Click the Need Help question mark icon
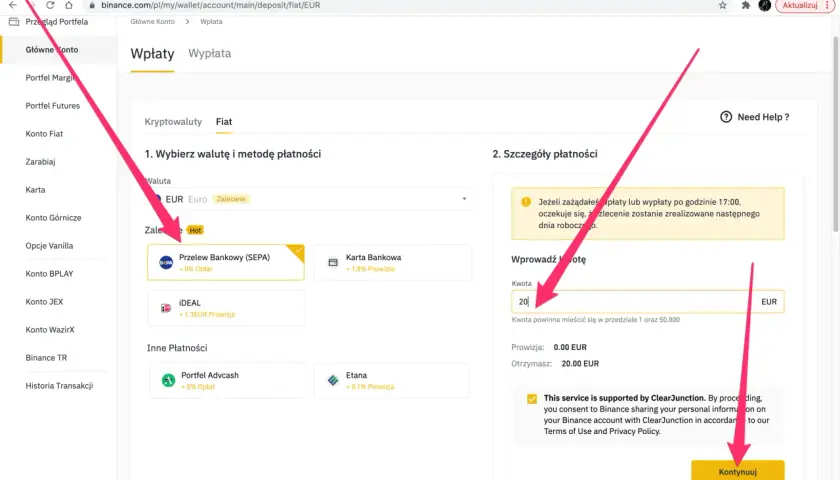Screen dimensions: 840x480 (726, 117)
